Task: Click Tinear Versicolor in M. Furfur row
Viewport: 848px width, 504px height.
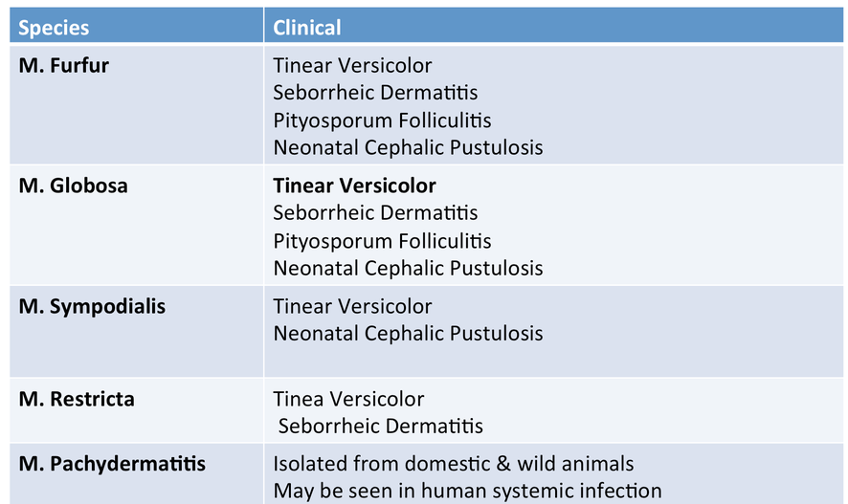Action: point(352,66)
